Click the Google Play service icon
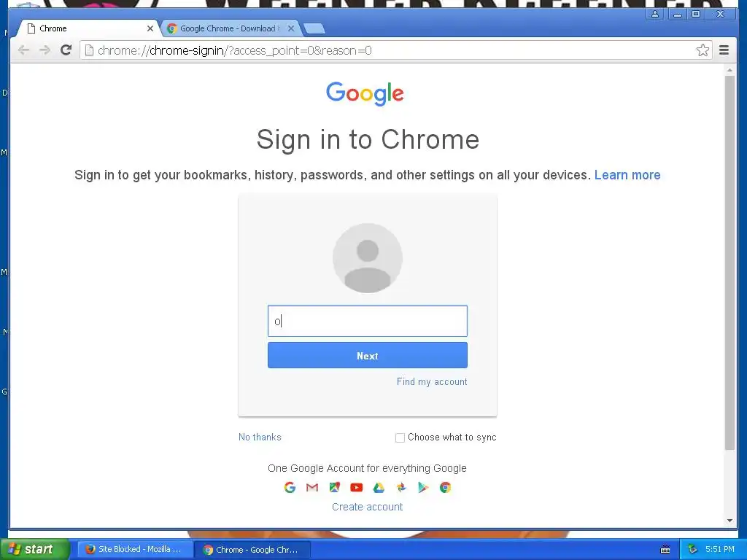Viewport: 747px width, 560px height. [x=423, y=487]
